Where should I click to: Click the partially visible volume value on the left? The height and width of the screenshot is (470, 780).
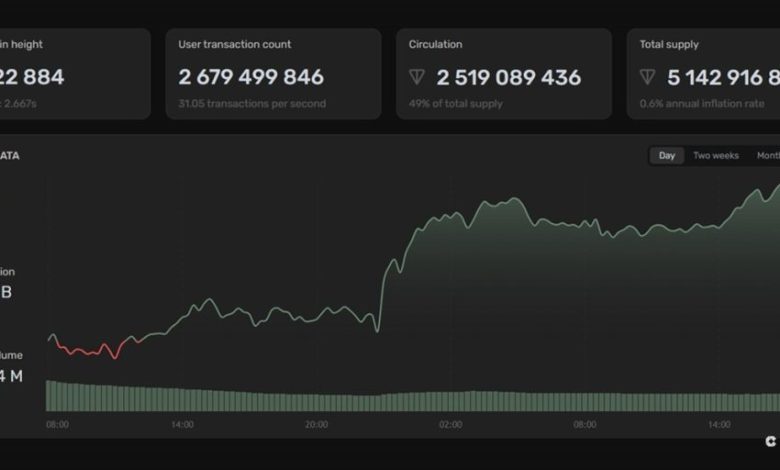coord(10,376)
